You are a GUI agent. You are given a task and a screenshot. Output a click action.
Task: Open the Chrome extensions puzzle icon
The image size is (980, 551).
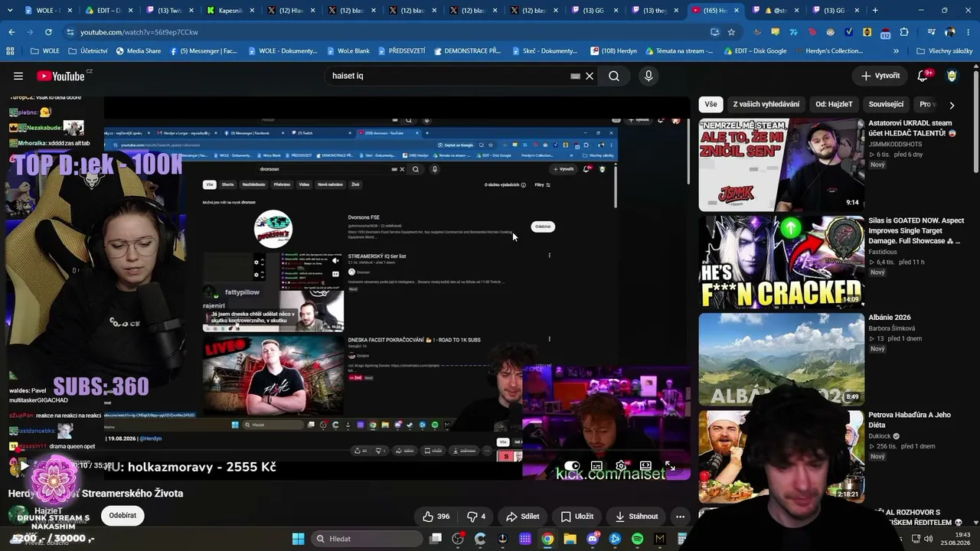904,32
